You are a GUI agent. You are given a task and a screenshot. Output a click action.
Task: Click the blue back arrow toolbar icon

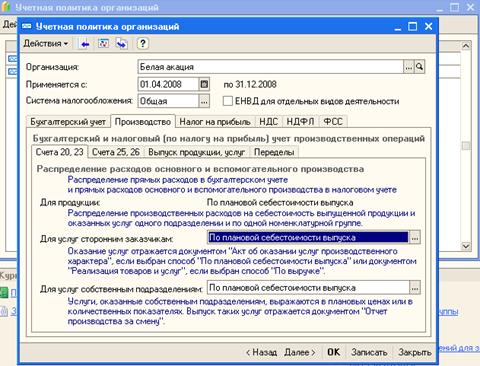[x=85, y=44]
